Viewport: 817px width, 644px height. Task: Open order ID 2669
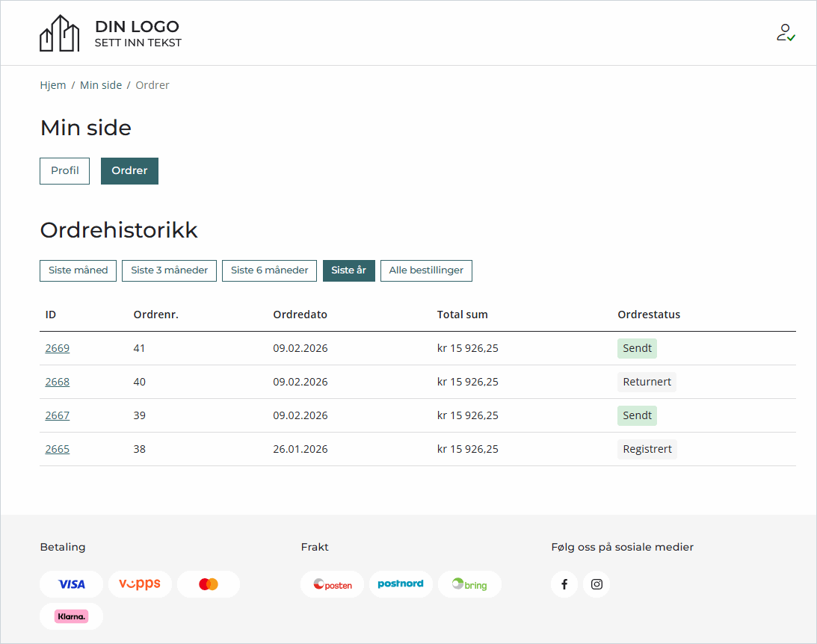coord(58,348)
